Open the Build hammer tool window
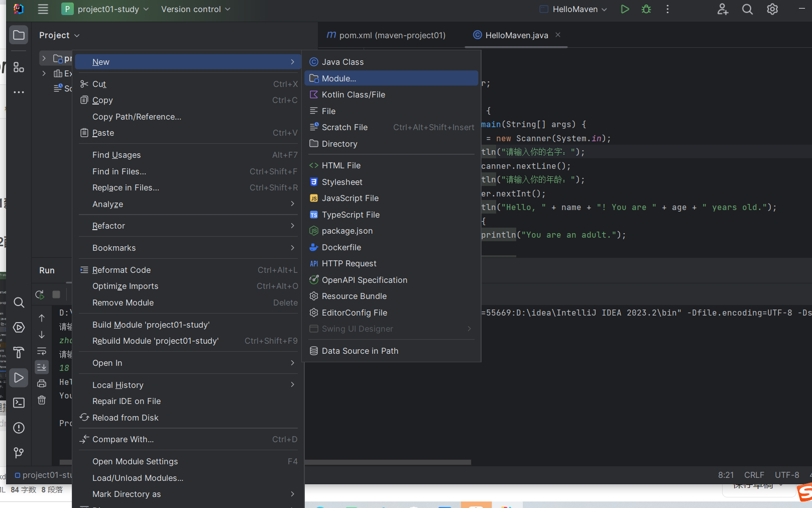This screenshot has height=508, width=812. (19, 353)
